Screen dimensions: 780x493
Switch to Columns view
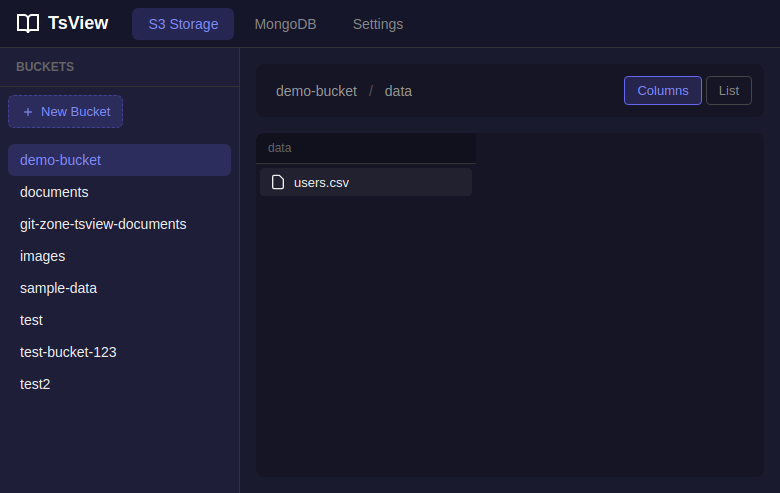pos(662,91)
